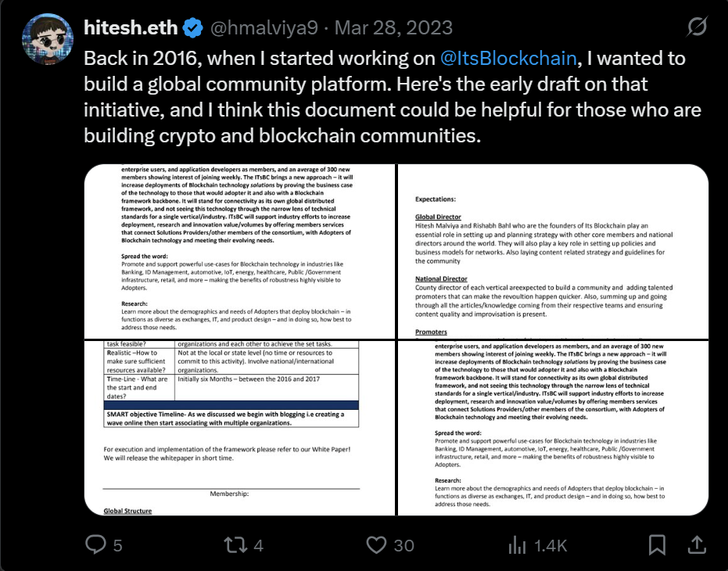Click the reply comment icon
Image resolution: width=728 pixels, height=571 pixels.
click(95, 544)
